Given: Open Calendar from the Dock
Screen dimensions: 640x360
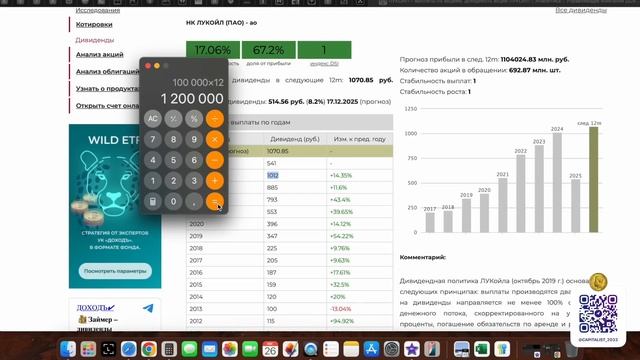Looking at the screenshot, I should coord(270,349).
